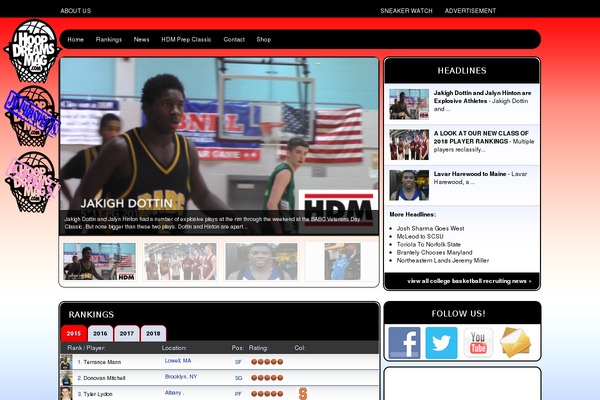Click SG position for Donovan Mitchell

click(x=238, y=378)
